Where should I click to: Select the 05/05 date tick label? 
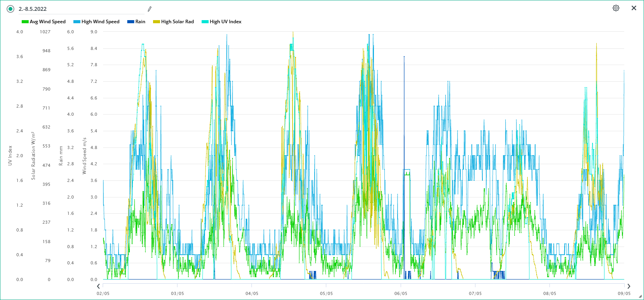[x=326, y=293]
